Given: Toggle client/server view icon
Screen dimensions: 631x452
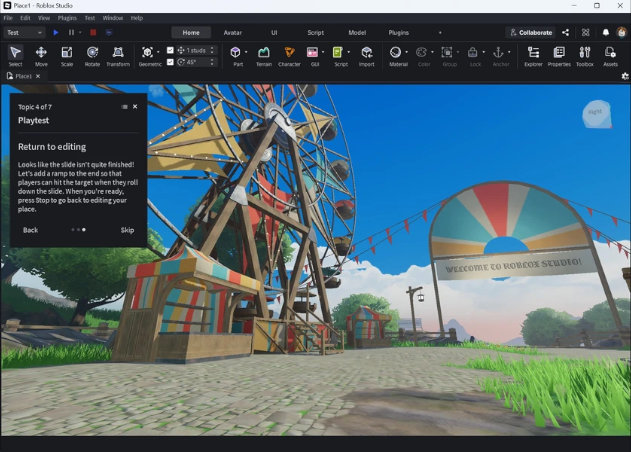Looking at the screenshot, I should coord(109,33).
